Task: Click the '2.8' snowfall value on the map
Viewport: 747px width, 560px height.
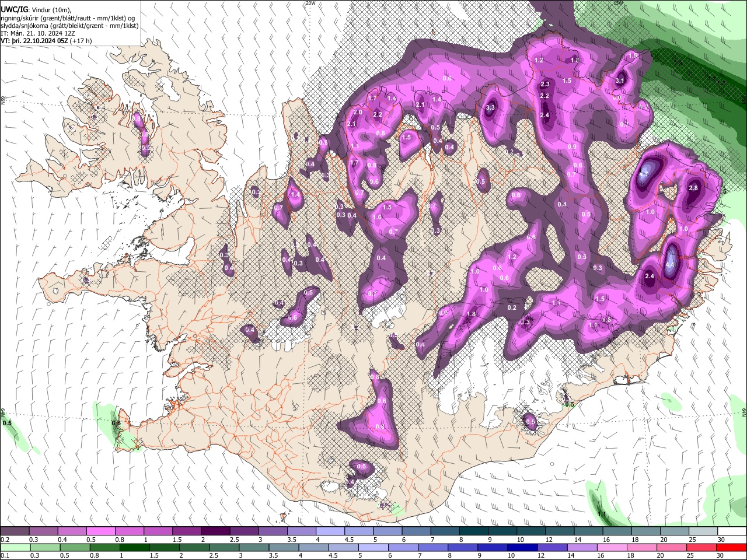Action: click(693, 188)
